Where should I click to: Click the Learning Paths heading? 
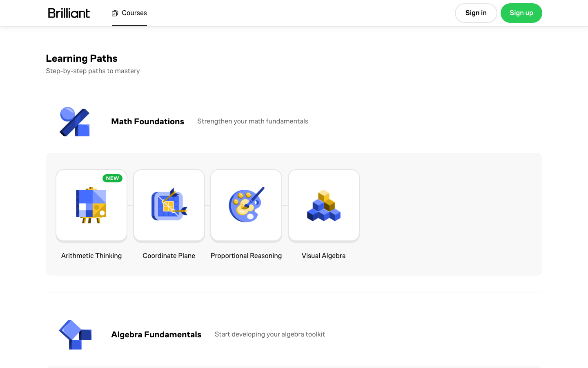coord(82,58)
